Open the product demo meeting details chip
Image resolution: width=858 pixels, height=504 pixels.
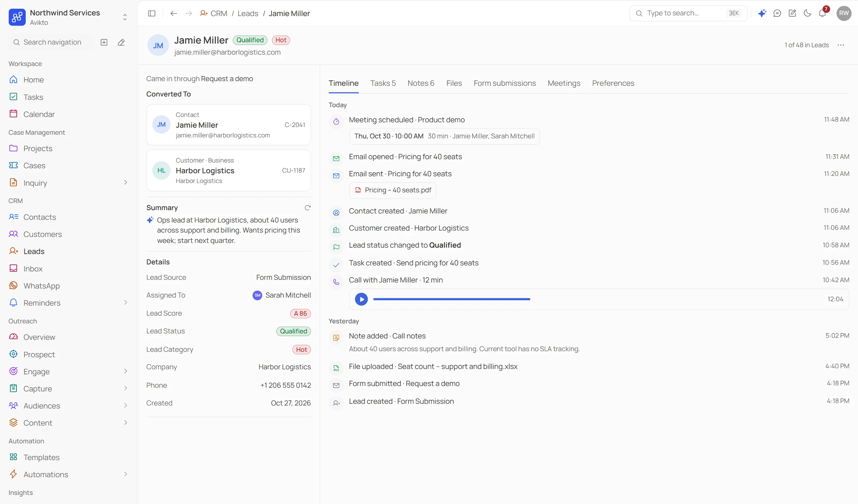(444, 136)
